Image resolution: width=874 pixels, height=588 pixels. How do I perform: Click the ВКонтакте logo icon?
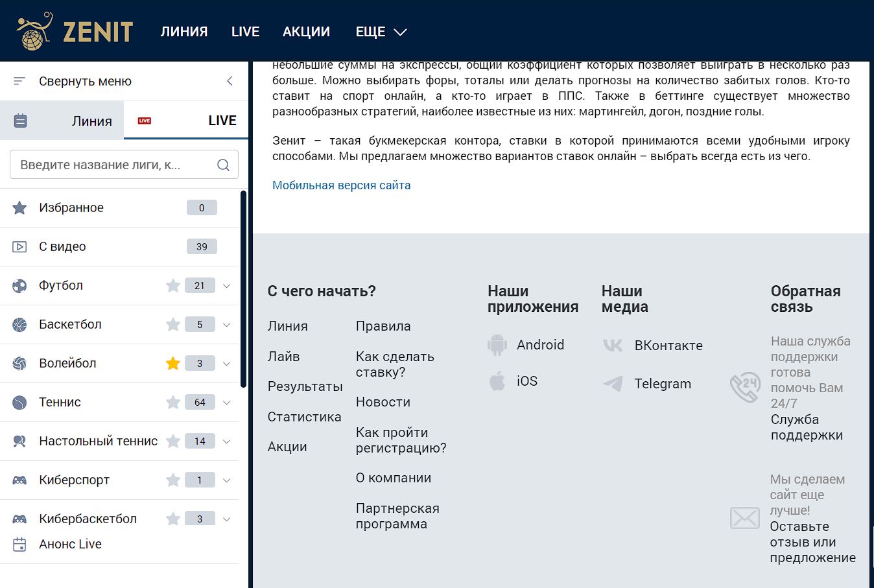coord(613,346)
